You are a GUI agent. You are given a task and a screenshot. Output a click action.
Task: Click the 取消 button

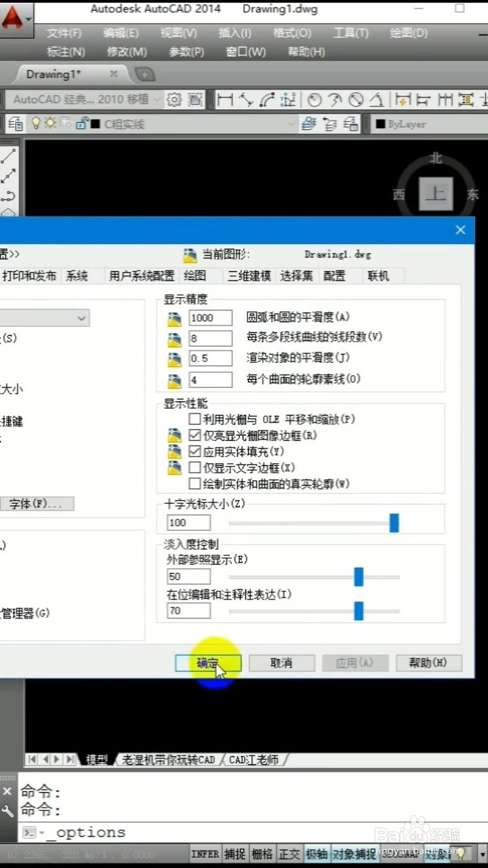[x=281, y=663]
